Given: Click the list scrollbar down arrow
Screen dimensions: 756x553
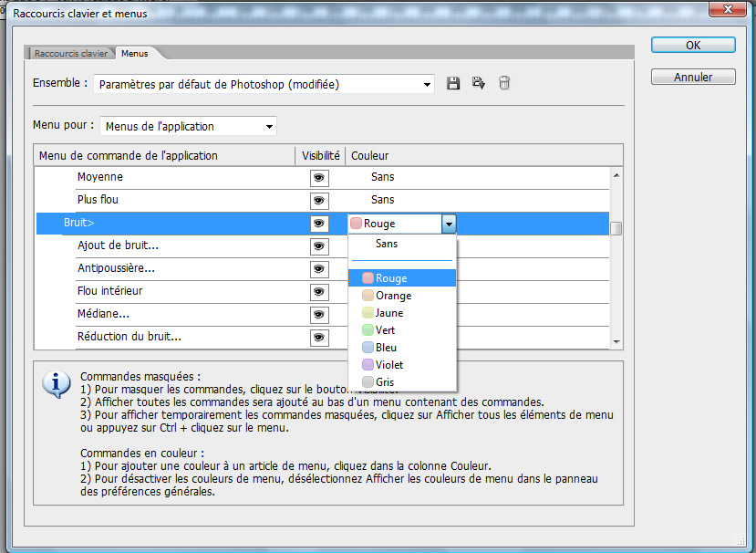Looking at the screenshot, I should tap(616, 342).
